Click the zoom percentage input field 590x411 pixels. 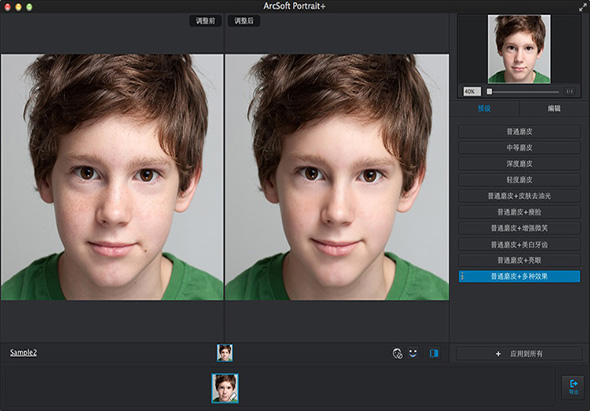[472, 91]
